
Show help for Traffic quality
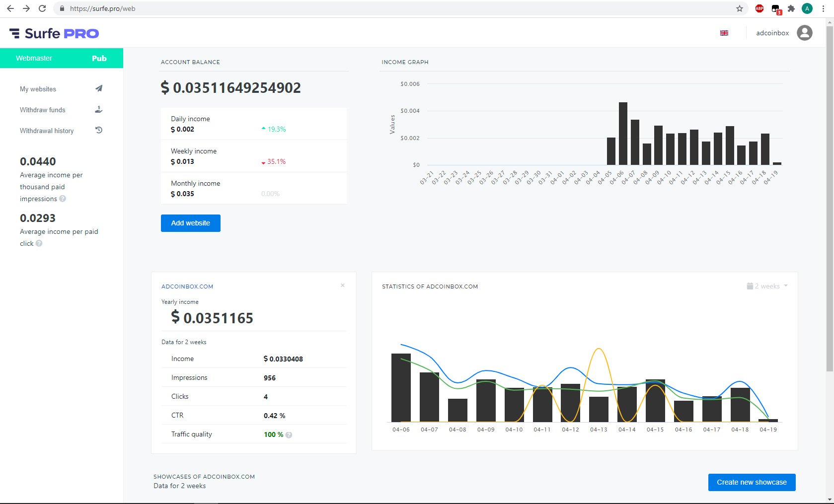289,435
